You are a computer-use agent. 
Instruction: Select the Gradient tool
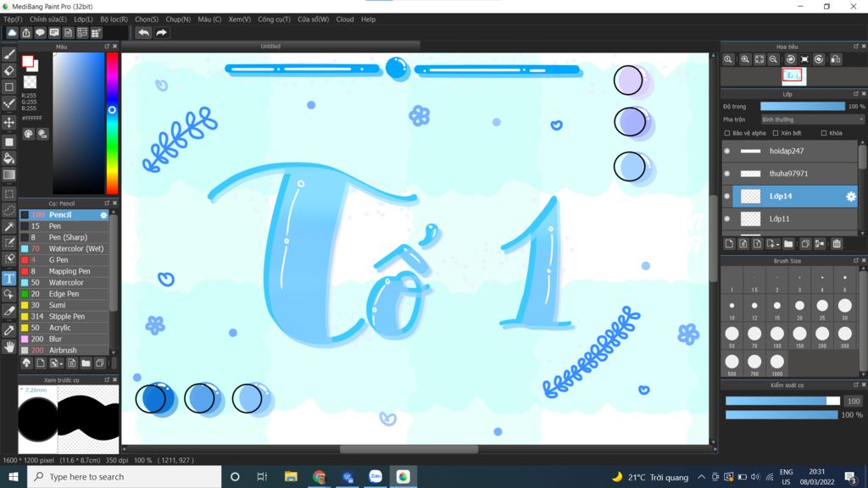tap(8, 175)
